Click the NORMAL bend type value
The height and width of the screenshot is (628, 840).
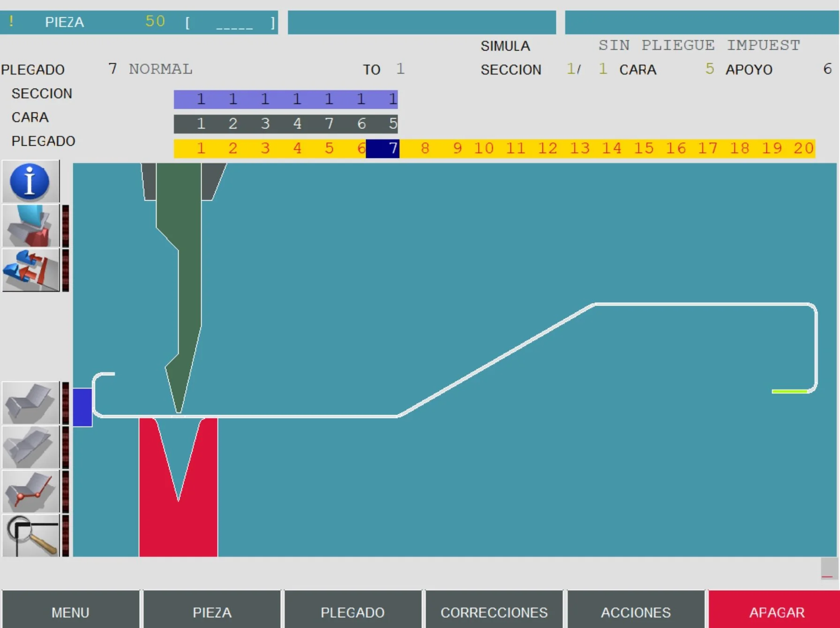[x=160, y=69]
